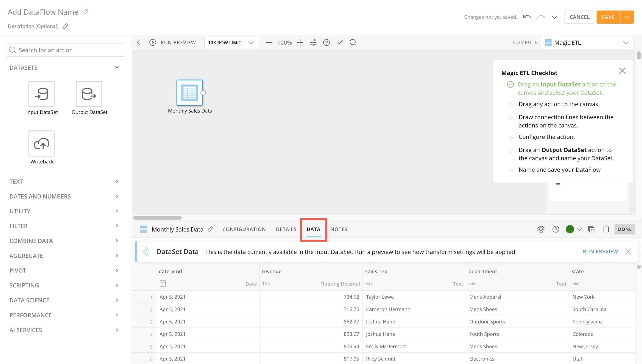Edit DataFlow name pencil icon
The width and height of the screenshot is (642, 364).
pos(86,12)
